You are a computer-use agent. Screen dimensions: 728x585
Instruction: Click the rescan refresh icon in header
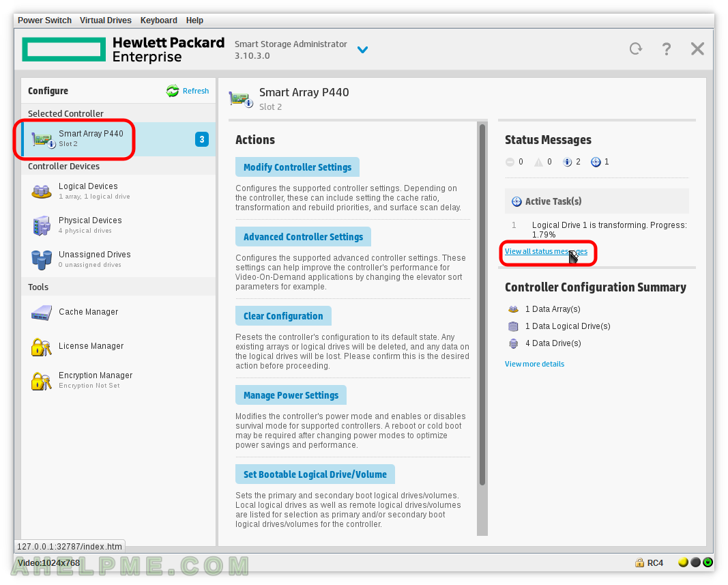pyautogui.click(x=636, y=48)
